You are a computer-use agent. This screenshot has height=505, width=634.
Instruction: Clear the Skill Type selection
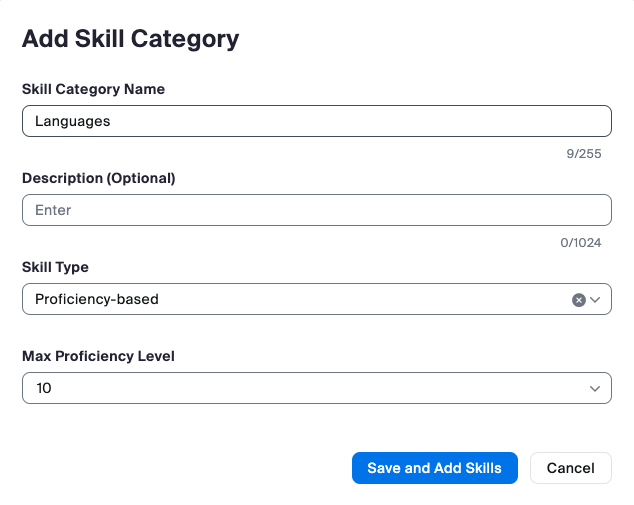tap(578, 299)
